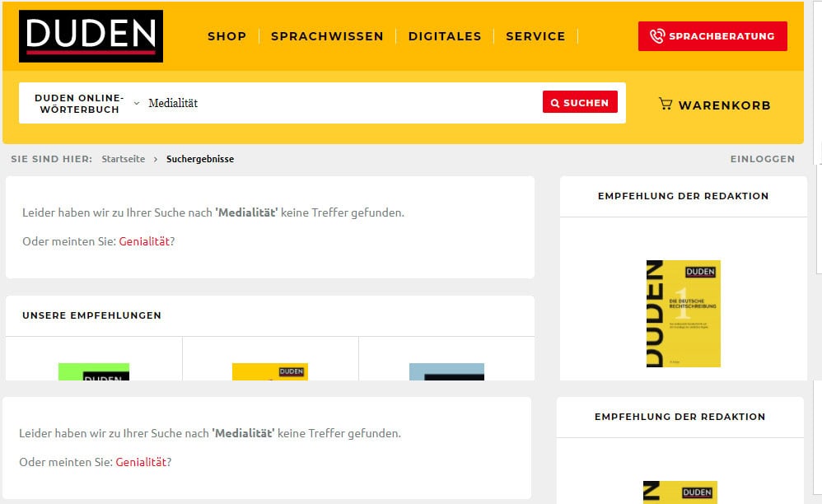Click the upper EMPFEHLUNG DER REDAKTION heading
Screen dimensions: 822x504
(683, 196)
